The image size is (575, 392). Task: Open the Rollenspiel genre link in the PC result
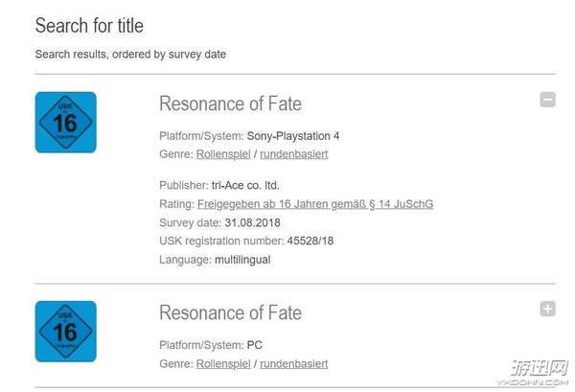pyautogui.click(x=225, y=363)
